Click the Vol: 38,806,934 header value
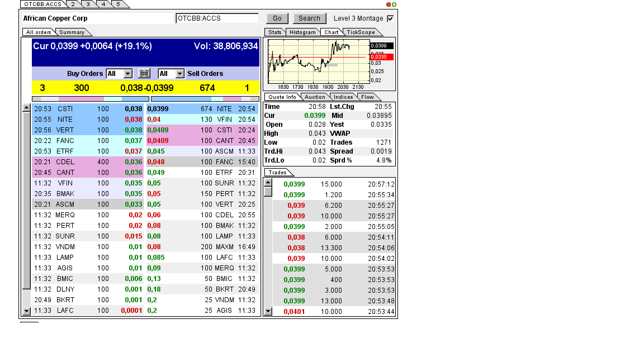Screen dimensions: 644x362 point(226,46)
